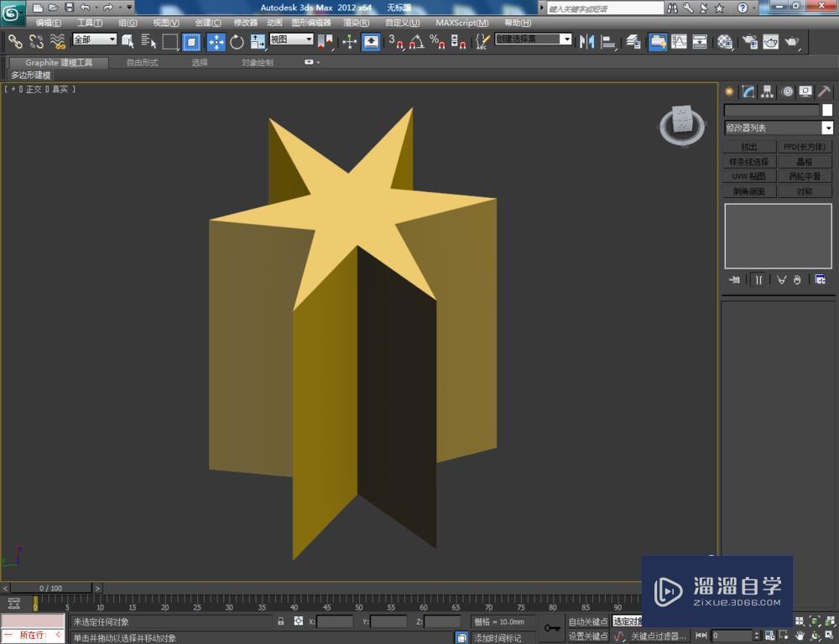Viewport: 839px width, 644px height.
Task: Click the 挤出 modifier button
Action: 748,147
